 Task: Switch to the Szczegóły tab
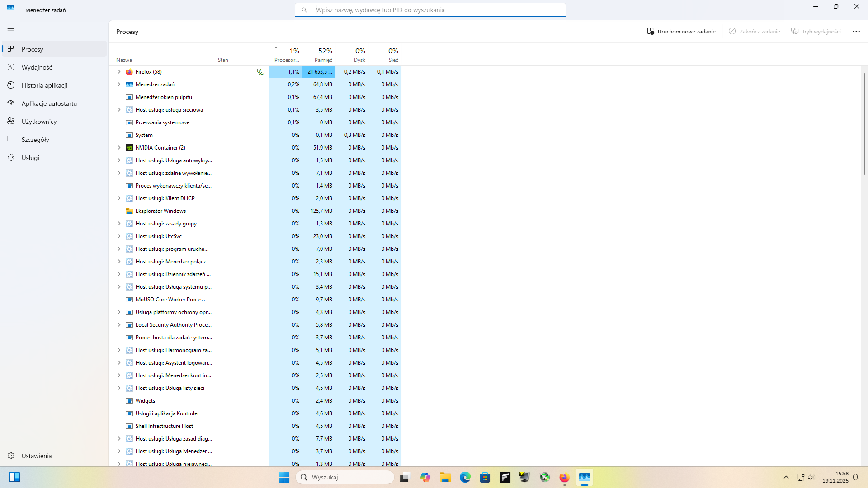tap(35, 140)
